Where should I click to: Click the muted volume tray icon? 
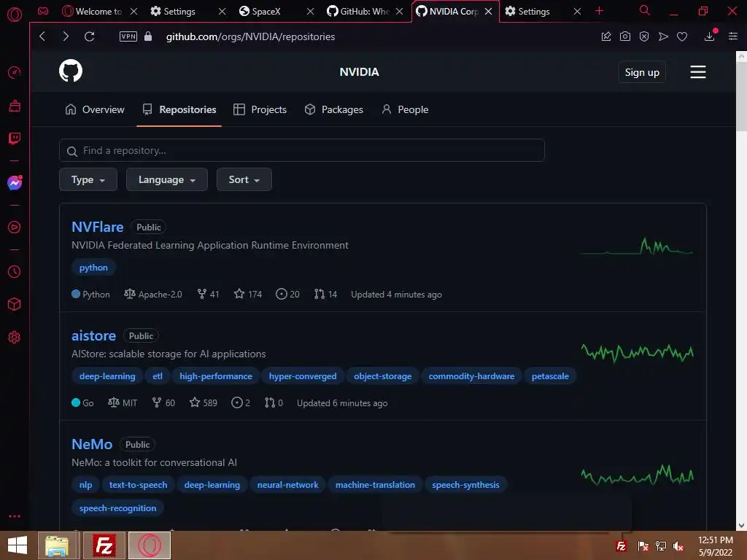click(679, 546)
